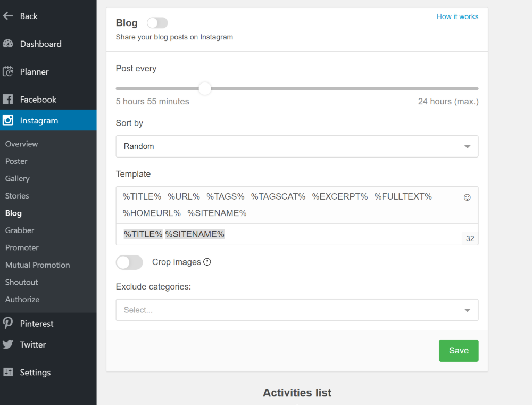Open the Exclude categories select dropdown
Viewport: 532px width, 405px height.
297,310
